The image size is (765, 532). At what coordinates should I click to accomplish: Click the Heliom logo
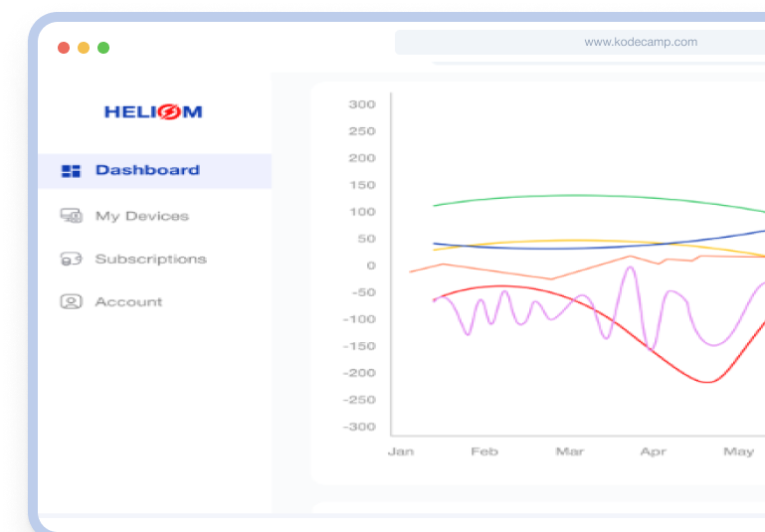coord(153,112)
